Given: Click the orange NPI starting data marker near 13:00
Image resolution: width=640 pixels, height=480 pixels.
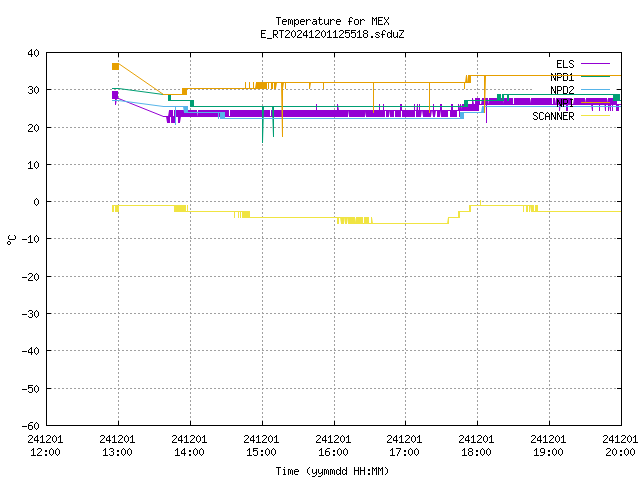Looking at the screenshot, I should pos(116,67).
